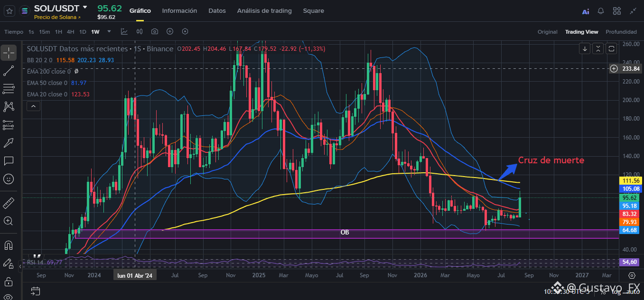Select the text comment bubble tool
Screen dimensions: 644x300
(9, 161)
